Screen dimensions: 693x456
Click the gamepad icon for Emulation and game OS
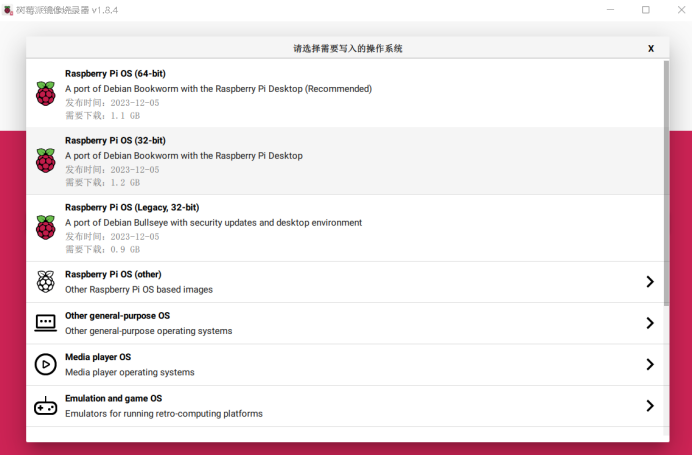(46, 406)
